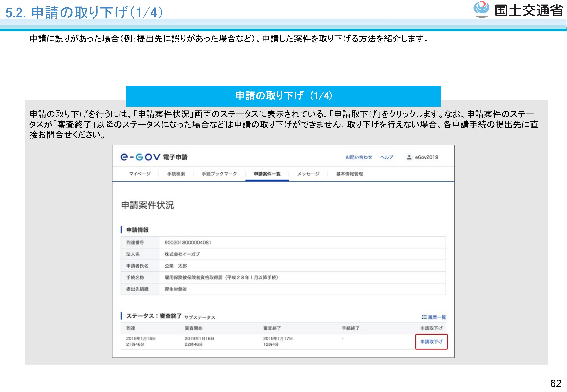Click the 提出先組織 value 厚生労働省
Image resolution: width=567 pixels, height=392 pixels.
(x=176, y=289)
